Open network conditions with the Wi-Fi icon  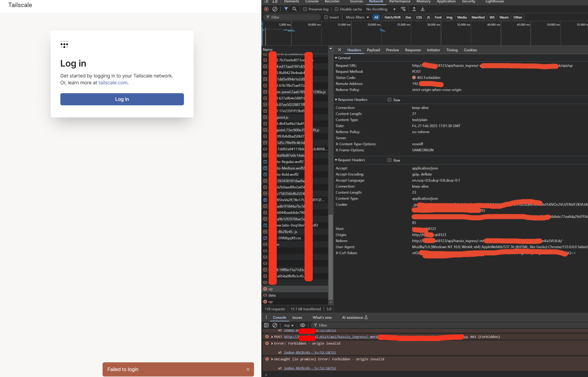pos(403,9)
